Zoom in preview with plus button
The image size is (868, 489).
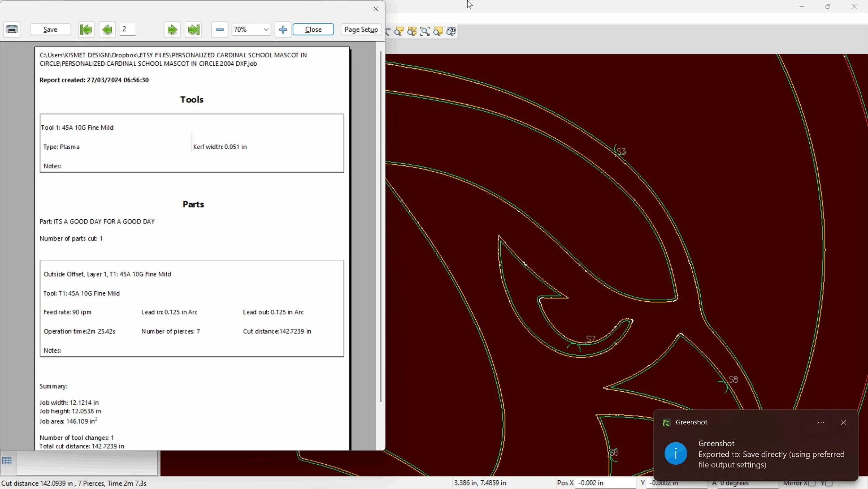pos(283,30)
